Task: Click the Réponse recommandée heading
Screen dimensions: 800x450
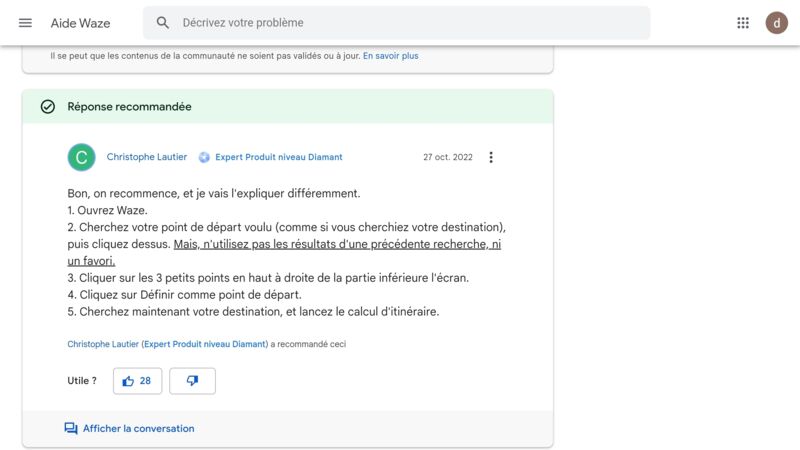Action: [x=130, y=107]
